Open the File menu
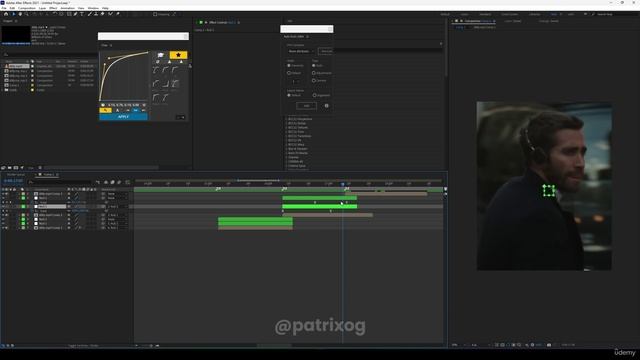This screenshot has width=640, height=360. point(4,8)
